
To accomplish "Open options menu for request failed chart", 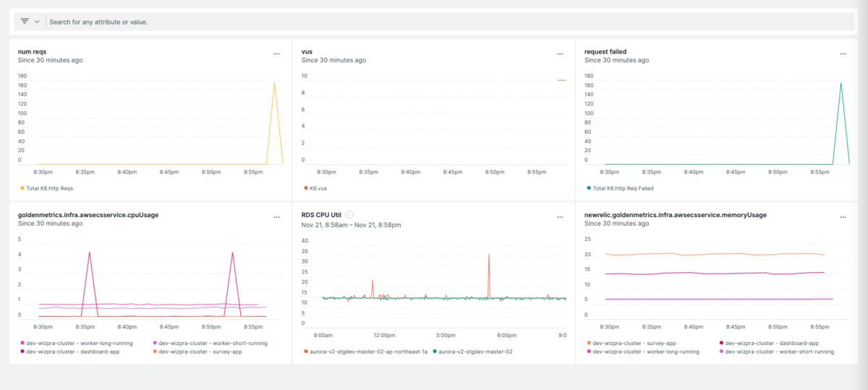I will pos(843,54).
